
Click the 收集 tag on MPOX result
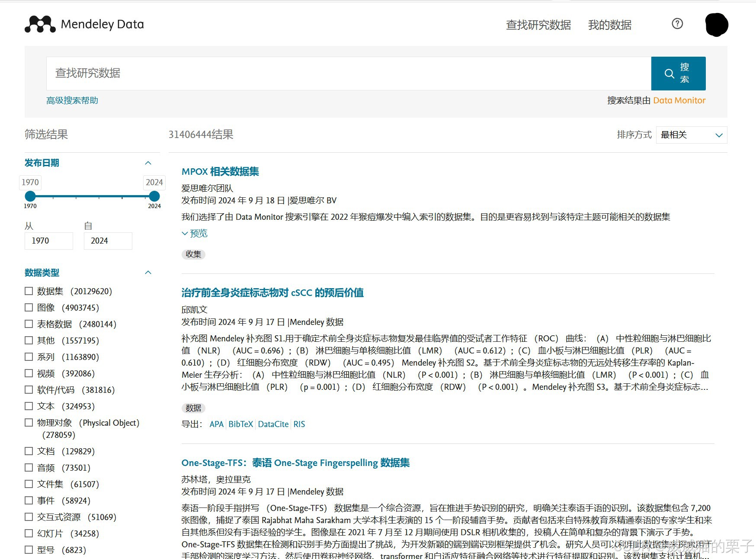coord(193,254)
